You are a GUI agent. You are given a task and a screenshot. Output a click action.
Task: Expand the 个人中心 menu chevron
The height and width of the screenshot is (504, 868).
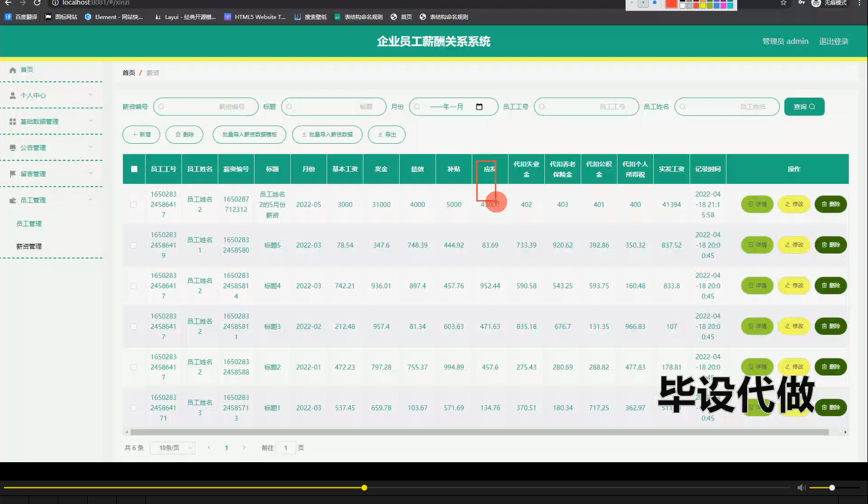click(90, 95)
